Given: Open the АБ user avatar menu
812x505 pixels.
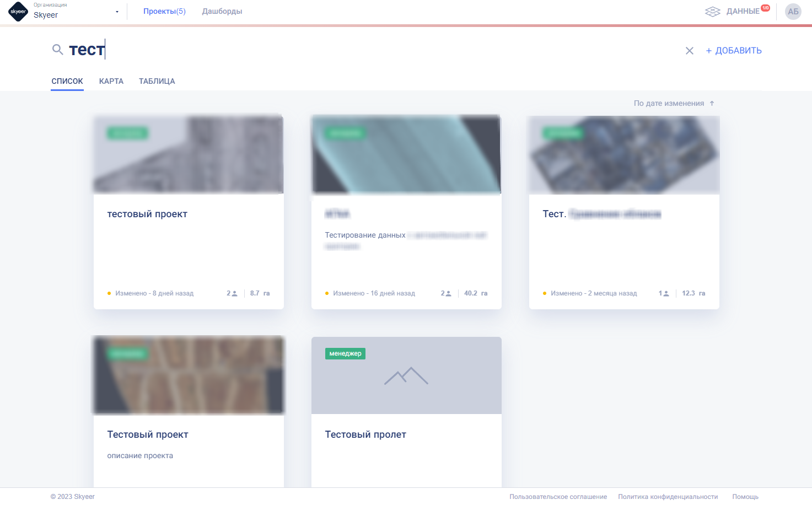Looking at the screenshot, I should tap(793, 12).
